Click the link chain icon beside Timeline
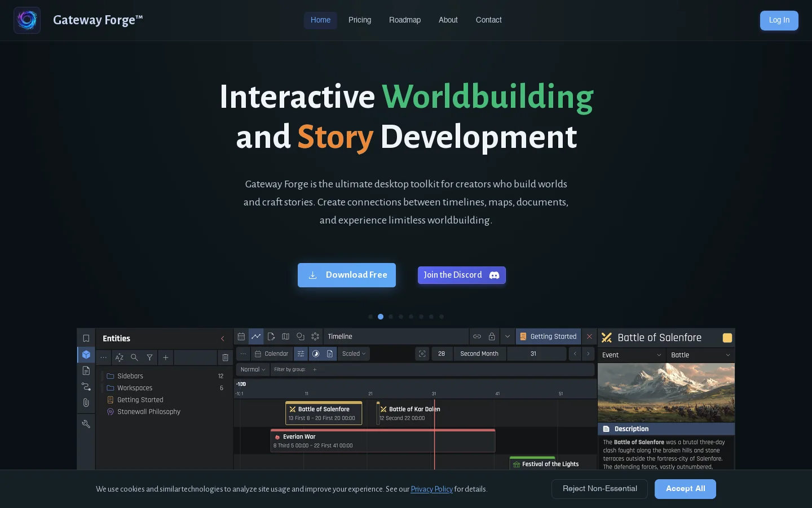The width and height of the screenshot is (812, 508). [477, 336]
